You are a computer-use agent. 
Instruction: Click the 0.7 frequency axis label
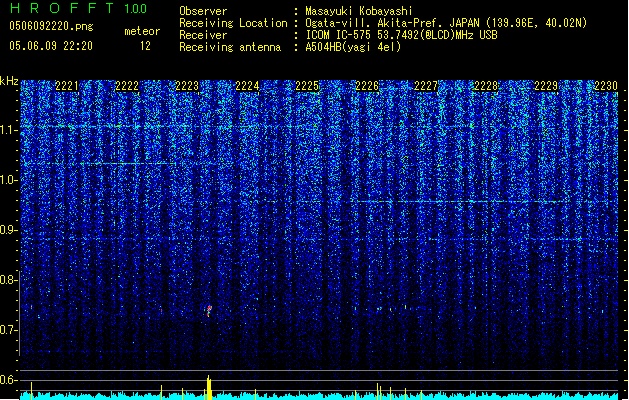pyautogui.click(x=8, y=330)
